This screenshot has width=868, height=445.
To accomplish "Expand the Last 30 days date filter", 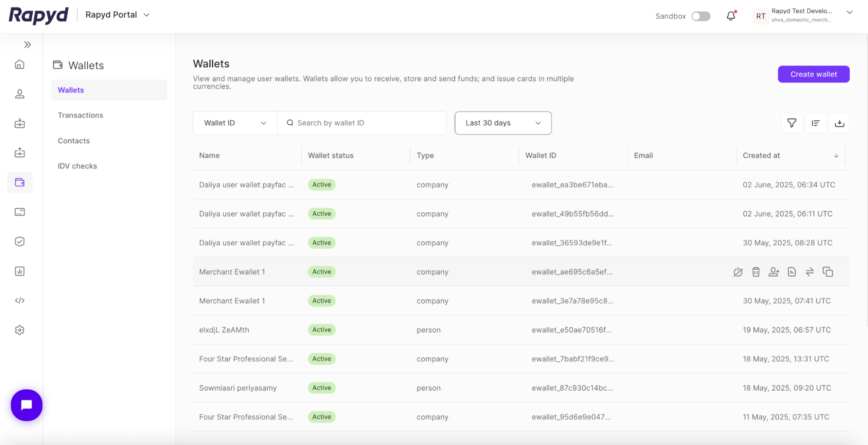I will point(503,123).
